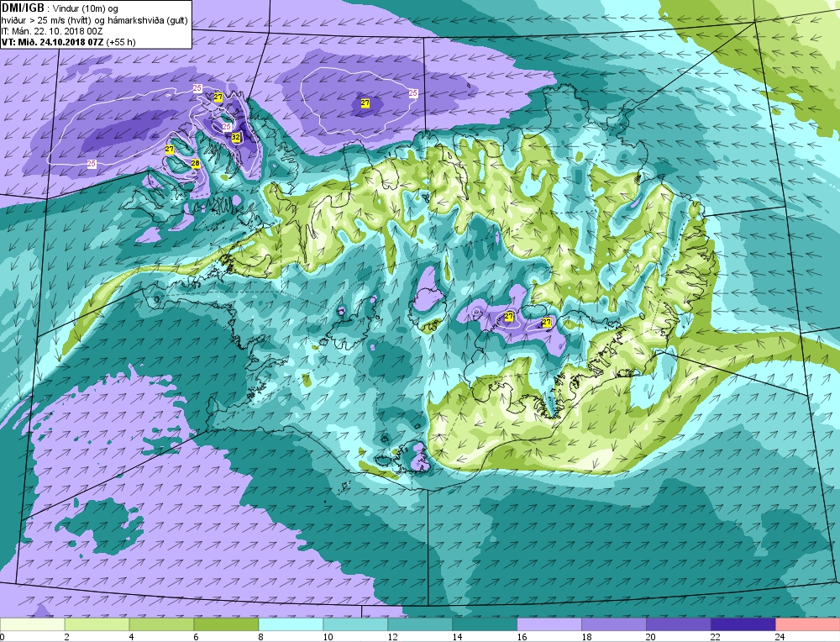Pick the turquoise 10–12 m/s legend swatch

pyautogui.click(x=355, y=625)
